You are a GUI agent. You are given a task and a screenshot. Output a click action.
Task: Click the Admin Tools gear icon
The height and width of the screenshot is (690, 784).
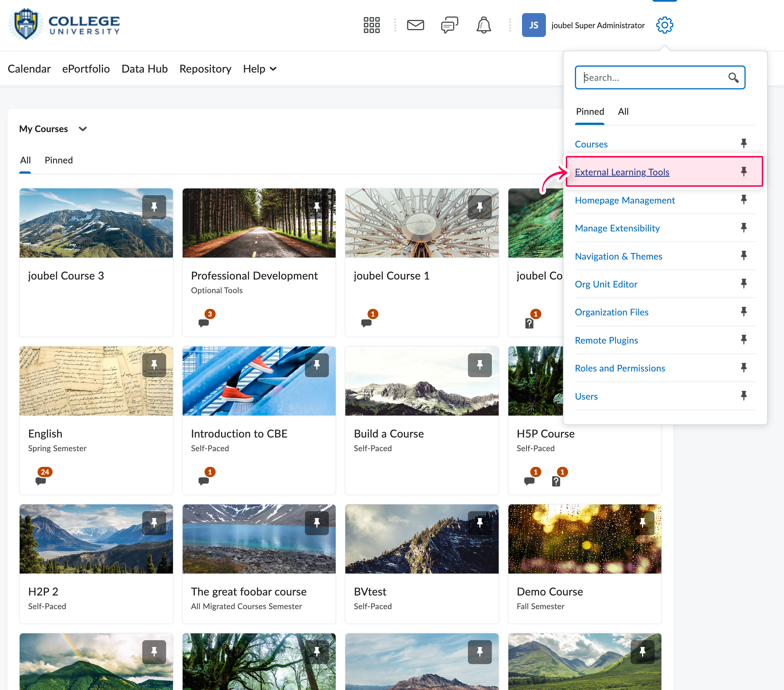pos(664,25)
